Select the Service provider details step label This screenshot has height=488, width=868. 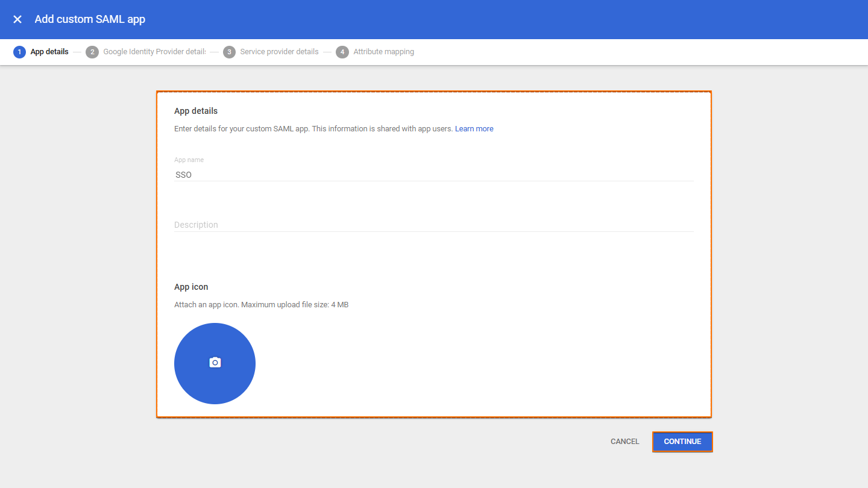point(279,52)
